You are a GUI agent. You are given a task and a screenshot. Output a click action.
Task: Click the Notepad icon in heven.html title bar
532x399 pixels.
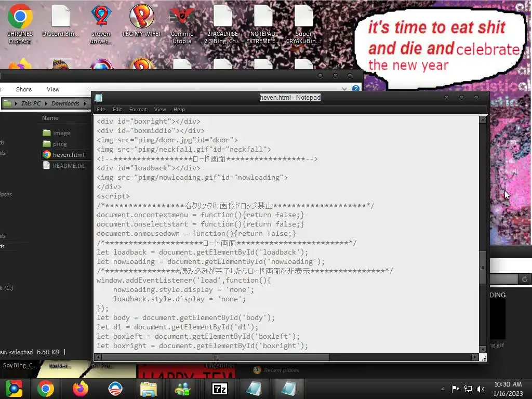click(99, 98)
